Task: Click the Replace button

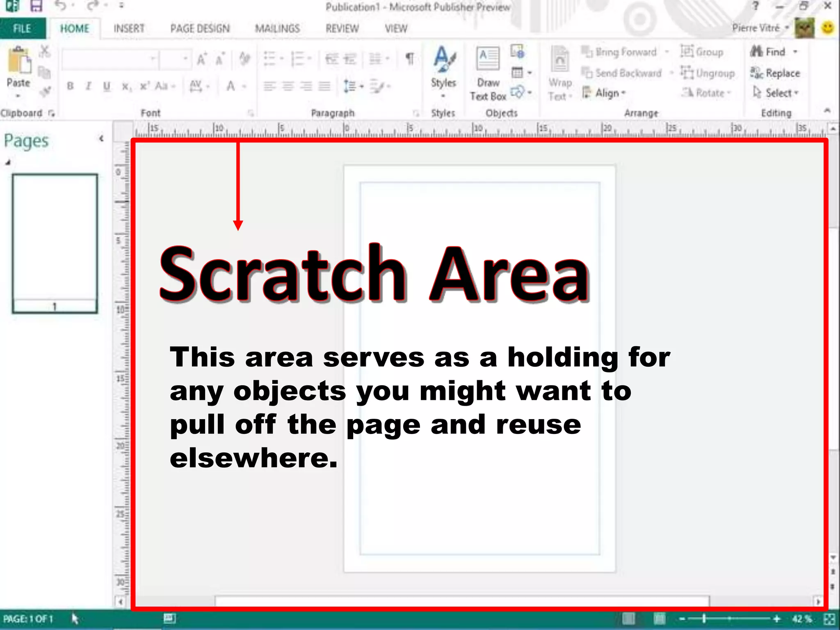Action: (x=775, y=73)
